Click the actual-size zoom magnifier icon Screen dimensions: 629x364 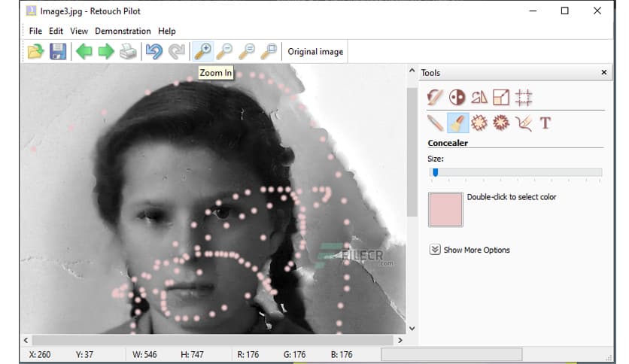[247, 51]
